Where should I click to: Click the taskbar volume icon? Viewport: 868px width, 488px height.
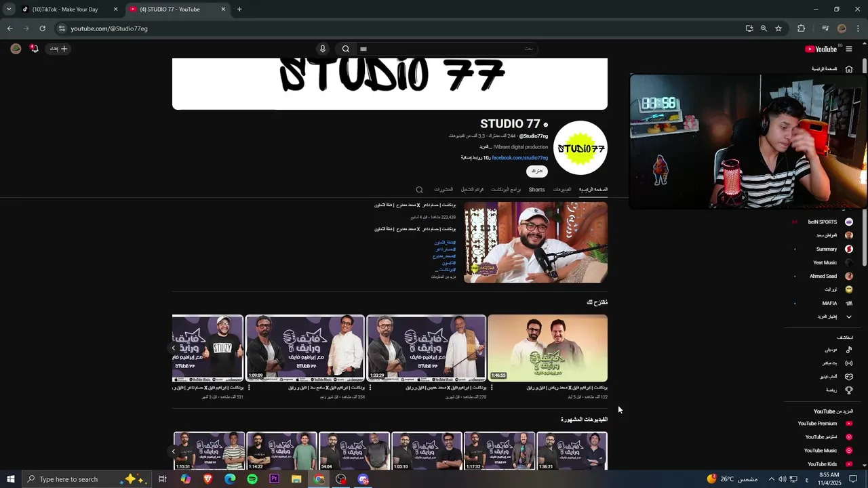[782, 479]
